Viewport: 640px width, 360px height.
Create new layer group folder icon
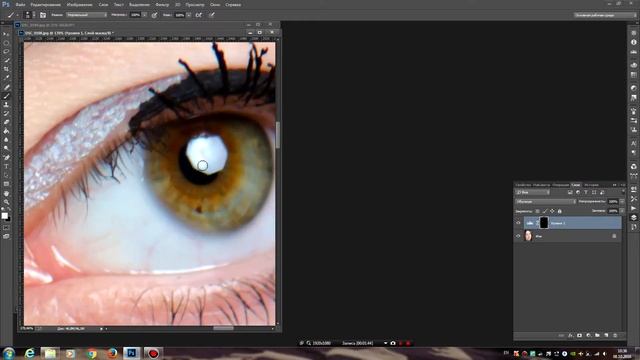click(x=597, y=335)
